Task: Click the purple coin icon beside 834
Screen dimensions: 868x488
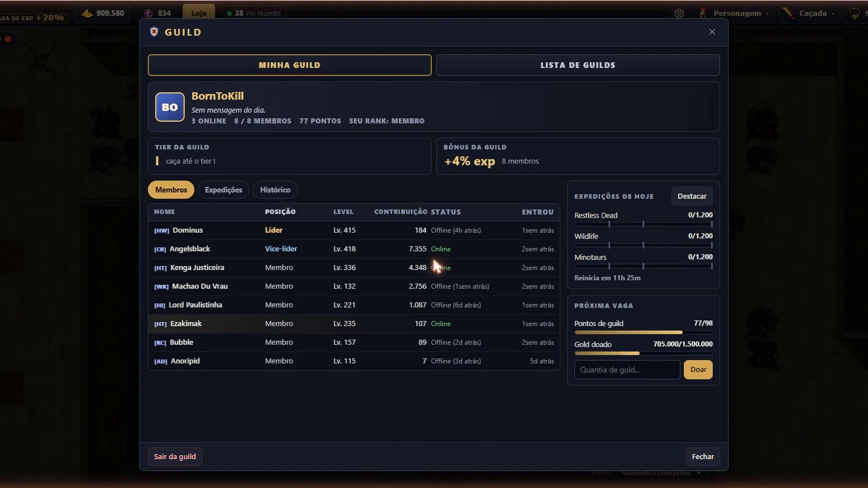Action: 148,13
